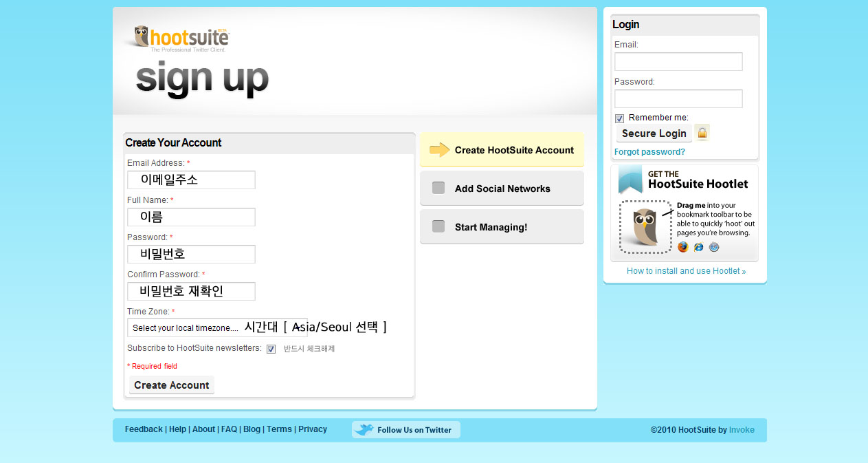The height and width of the screenshot is (463, 868).
Task: Click the Hootlet owl bookmarklet icon
Action: [645, 226]
